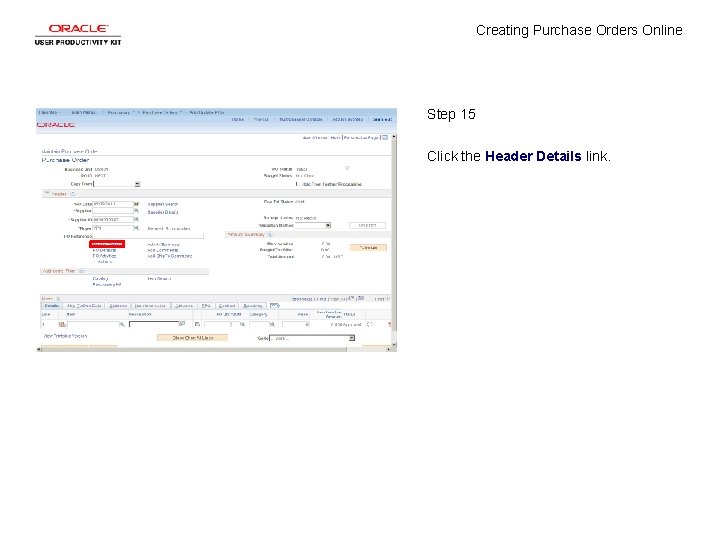Click into the PO Reference field
Image resolution: width=720 pixels, height=540 pixels.
148,236
